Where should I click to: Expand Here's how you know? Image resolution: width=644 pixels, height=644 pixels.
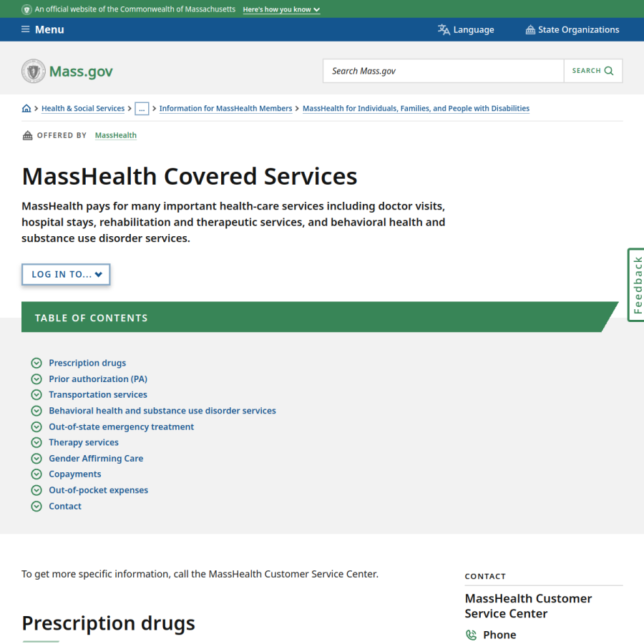point(281,9)
